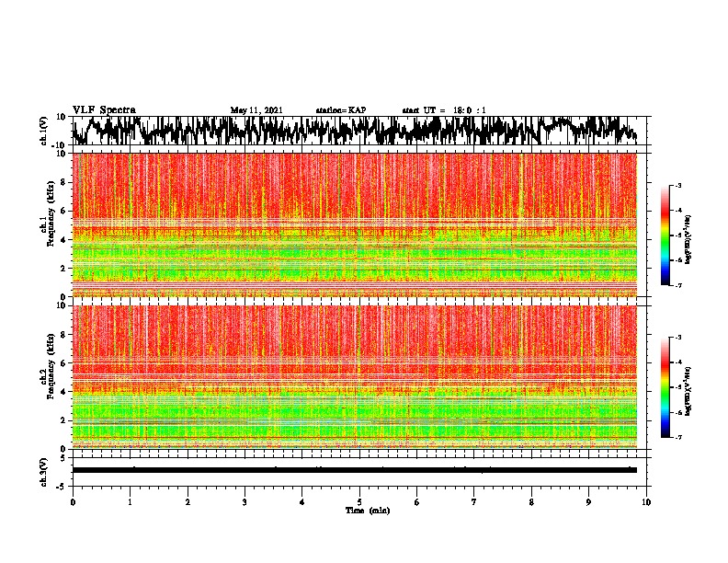728x563 pixels.
Task: Click the time axis tick label "5"
Action: (359, 502)
